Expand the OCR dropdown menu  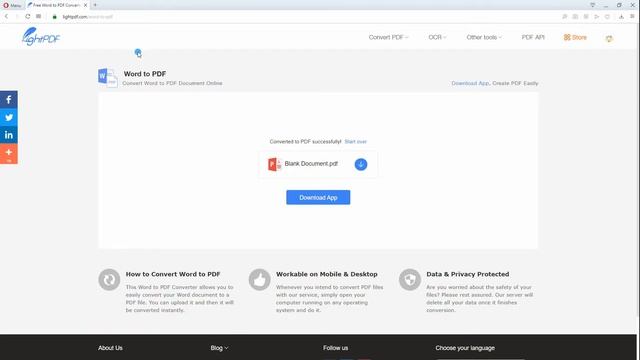tap(437, 37)
